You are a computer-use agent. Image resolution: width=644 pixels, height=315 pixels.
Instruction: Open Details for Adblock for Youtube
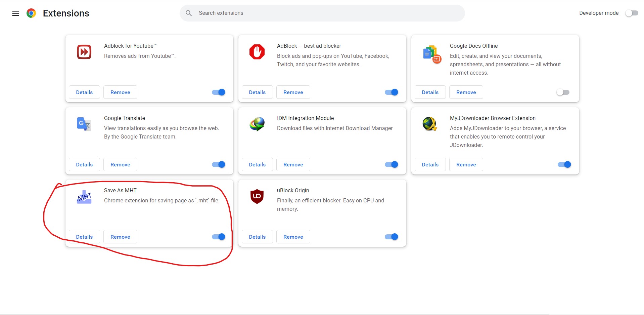coord(84,92)
